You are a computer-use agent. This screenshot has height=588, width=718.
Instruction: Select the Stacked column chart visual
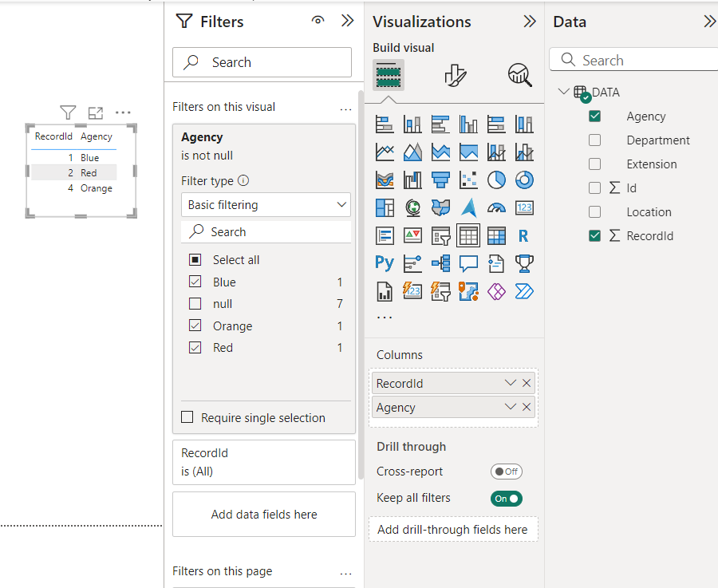pos(412,124)
